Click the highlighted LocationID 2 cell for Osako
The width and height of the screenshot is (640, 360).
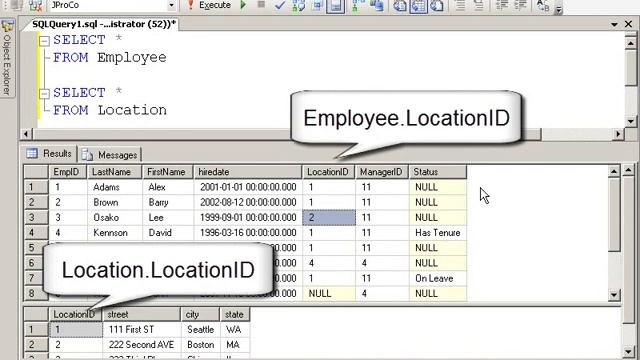click(x=329, y=218)
